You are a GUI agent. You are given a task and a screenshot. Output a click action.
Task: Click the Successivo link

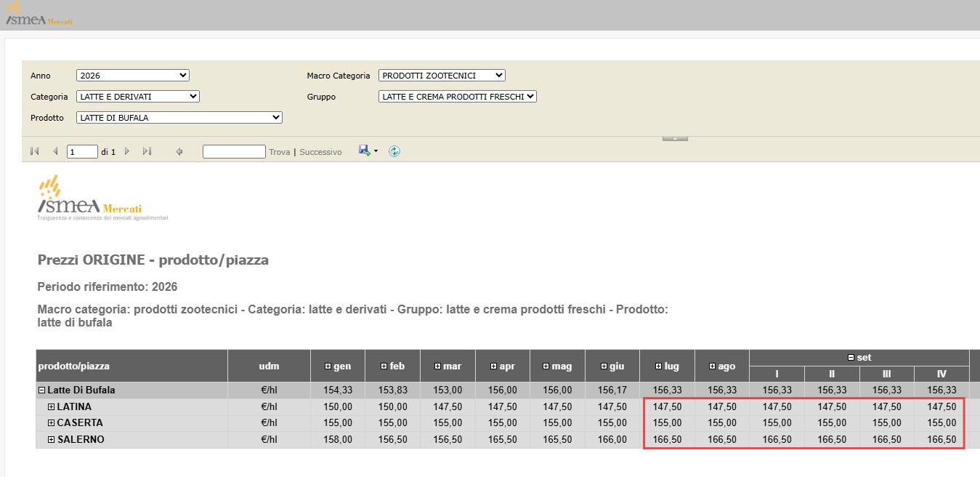[x=320, y=152]
